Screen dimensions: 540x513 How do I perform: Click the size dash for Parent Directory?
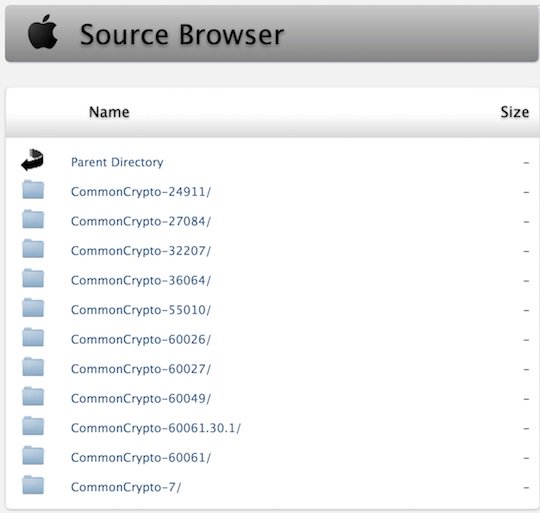point(526,163)
